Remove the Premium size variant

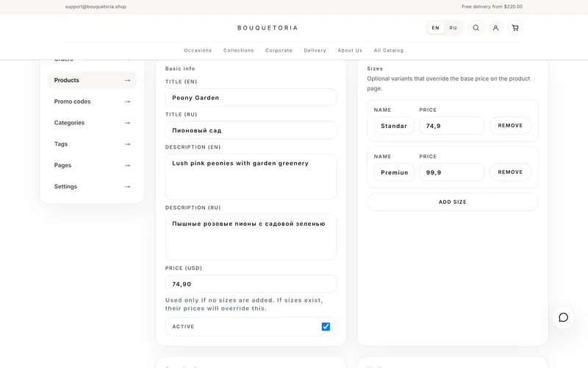510,172
